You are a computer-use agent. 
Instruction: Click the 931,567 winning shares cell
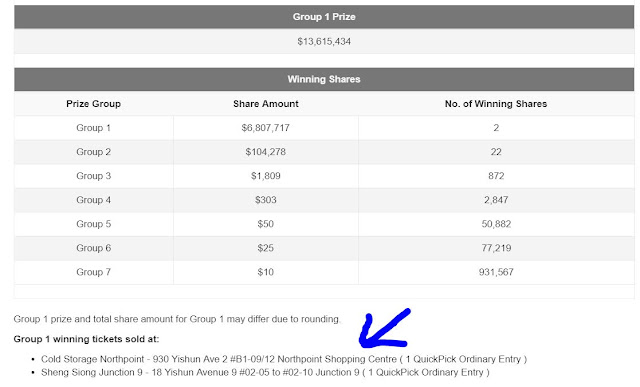click(x=496, y=272)
